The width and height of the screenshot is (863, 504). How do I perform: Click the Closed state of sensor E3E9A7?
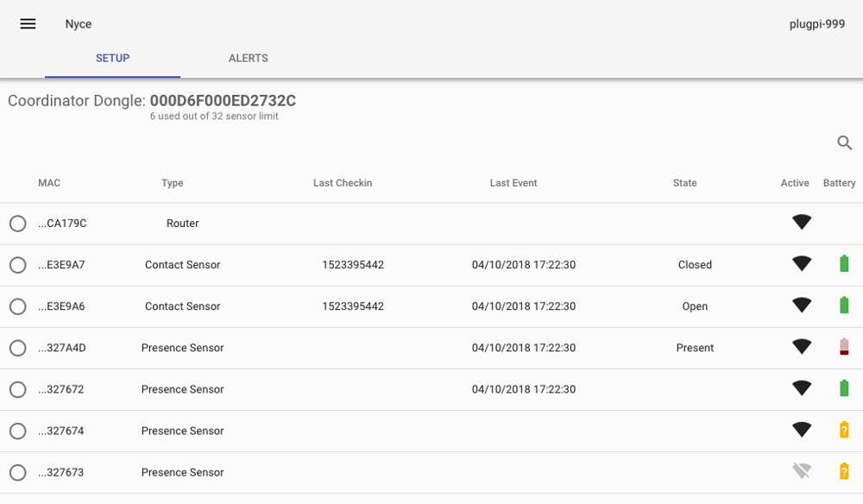[695, 265]
